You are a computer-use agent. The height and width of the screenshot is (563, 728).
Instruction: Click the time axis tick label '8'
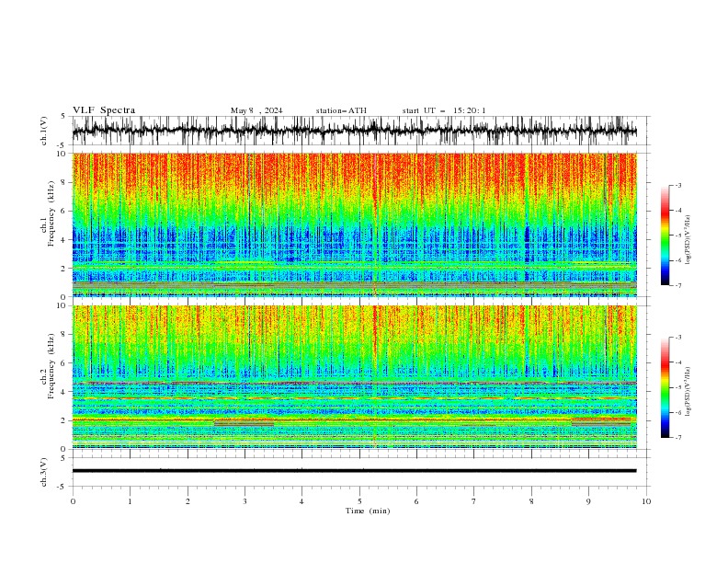[x=531, y=501]
